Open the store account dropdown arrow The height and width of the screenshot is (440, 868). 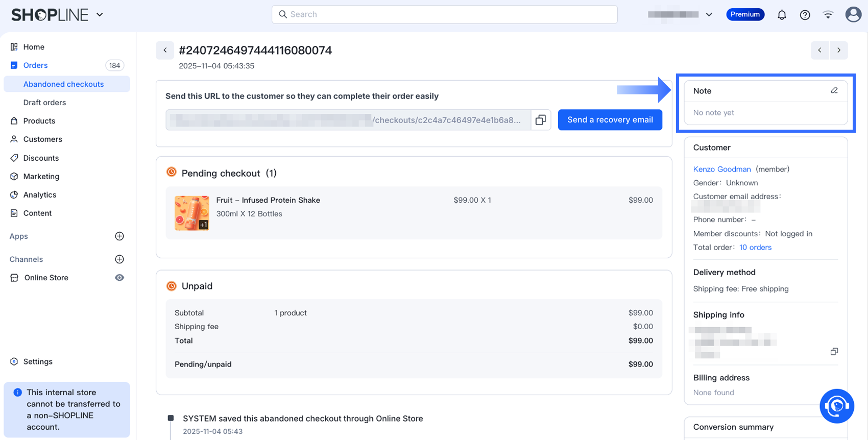click(709, 15)
